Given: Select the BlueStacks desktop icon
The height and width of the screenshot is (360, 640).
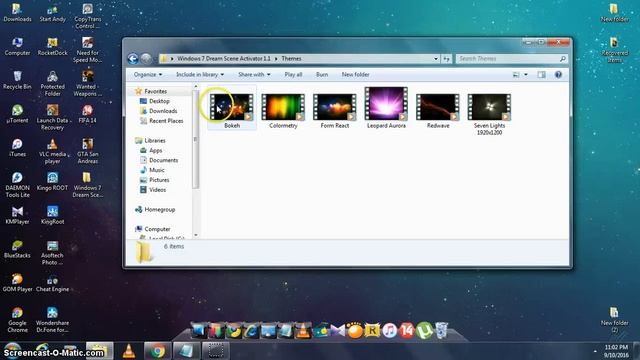Looking at the screenshot, I should [17, 249].
